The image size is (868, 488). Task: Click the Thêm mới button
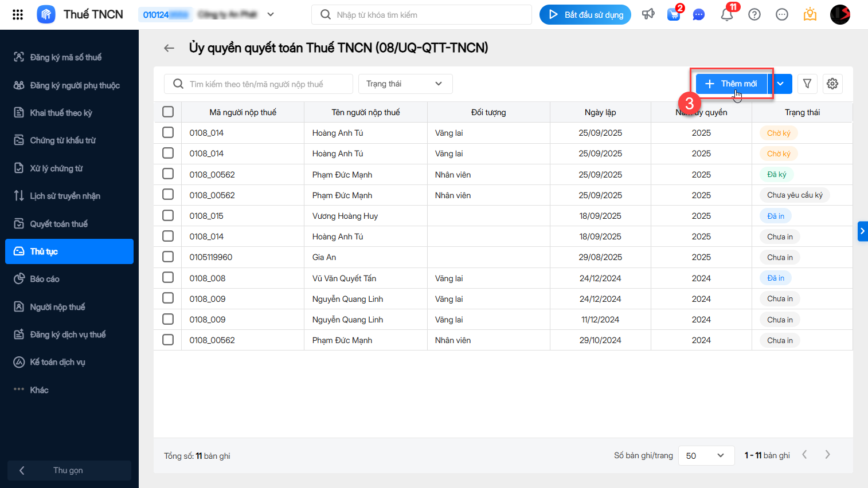tap(732, 84)
